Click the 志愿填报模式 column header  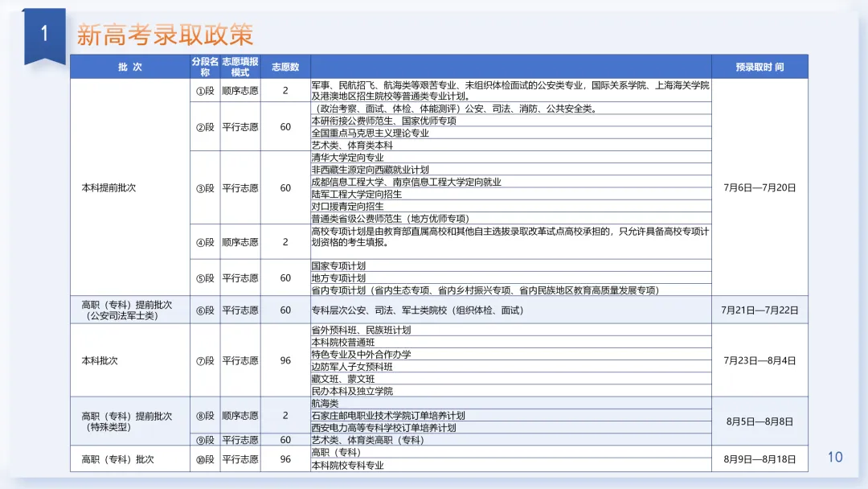[240, 67]
